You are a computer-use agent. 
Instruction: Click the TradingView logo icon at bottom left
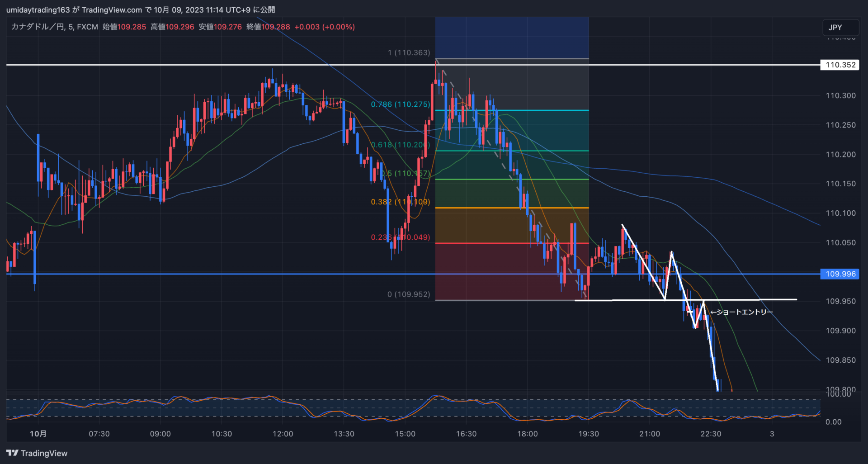click(12, 453)
